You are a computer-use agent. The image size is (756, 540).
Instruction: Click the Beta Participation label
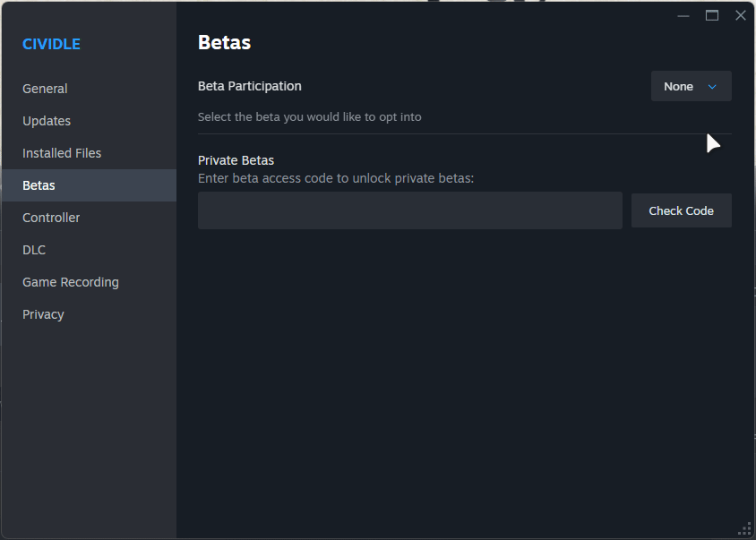click(249, 86)
